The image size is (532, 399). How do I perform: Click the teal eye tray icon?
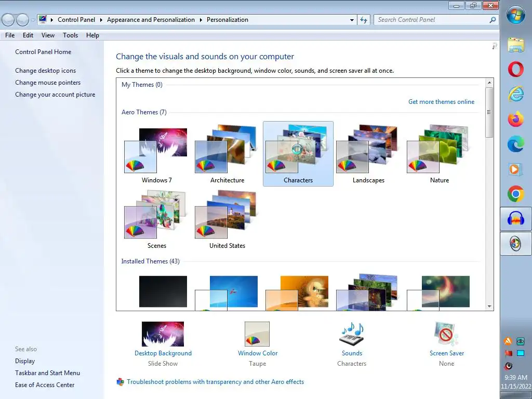click(521, 341)
